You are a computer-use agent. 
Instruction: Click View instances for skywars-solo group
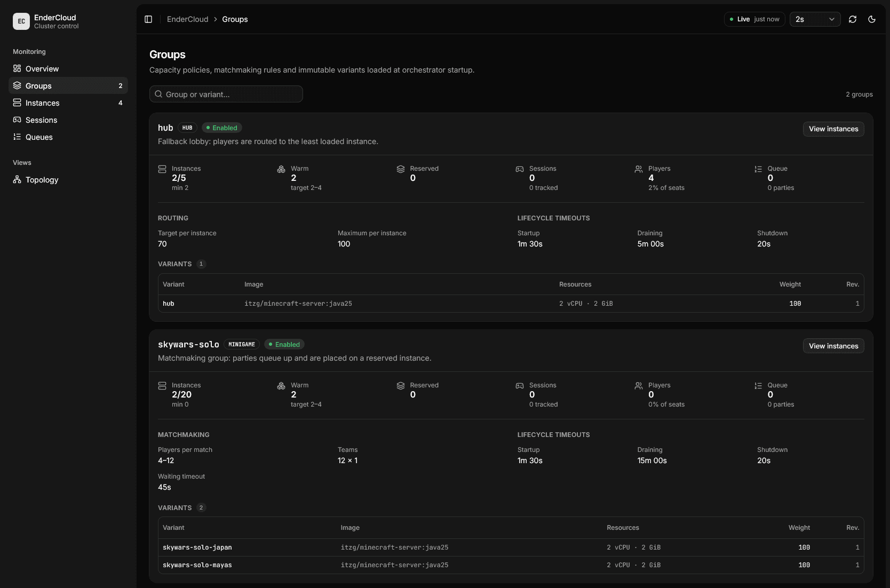coord(833,346)
